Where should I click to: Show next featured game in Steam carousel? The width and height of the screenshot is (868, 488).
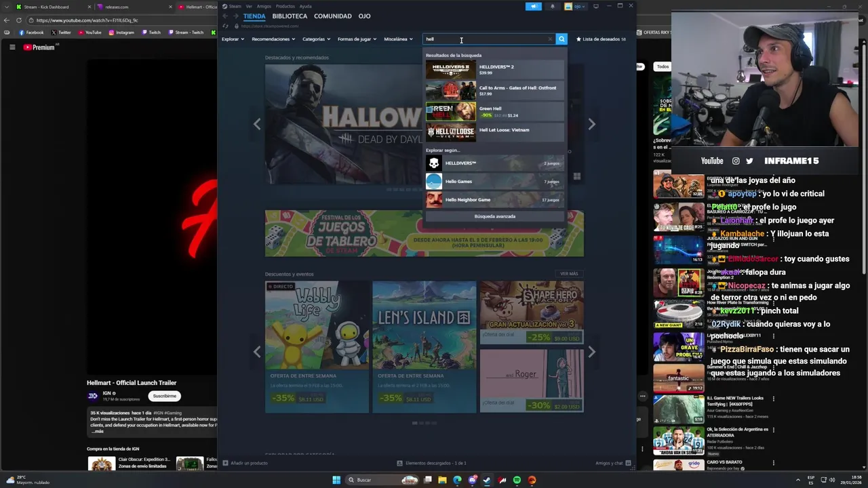(x=591, y=124)
